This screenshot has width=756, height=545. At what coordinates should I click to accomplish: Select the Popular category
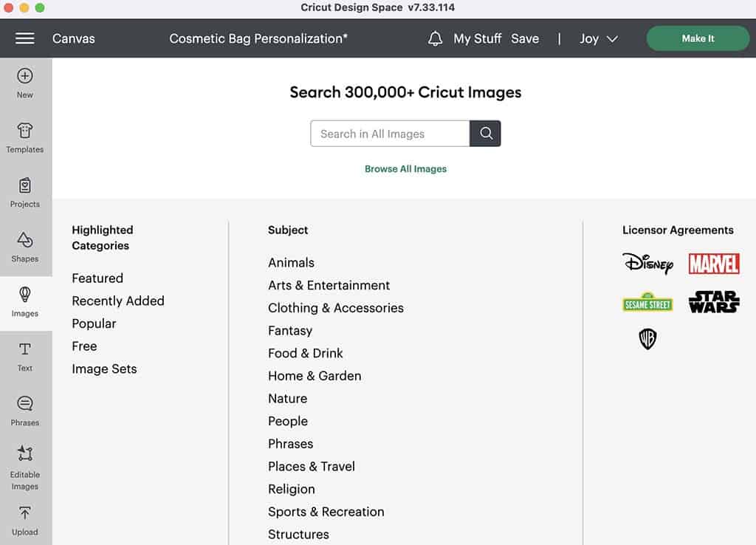(94, 323)
